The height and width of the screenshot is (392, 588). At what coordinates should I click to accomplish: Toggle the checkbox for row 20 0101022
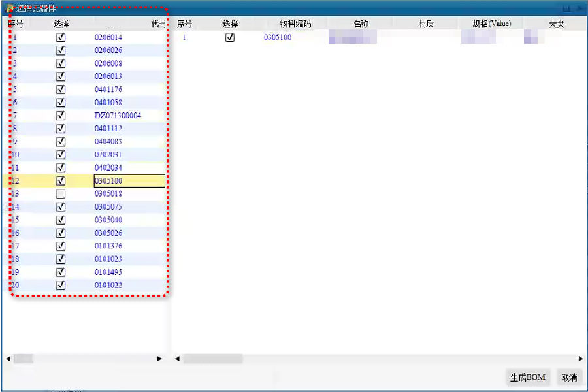pyautogui.click(x=61, y=286)
